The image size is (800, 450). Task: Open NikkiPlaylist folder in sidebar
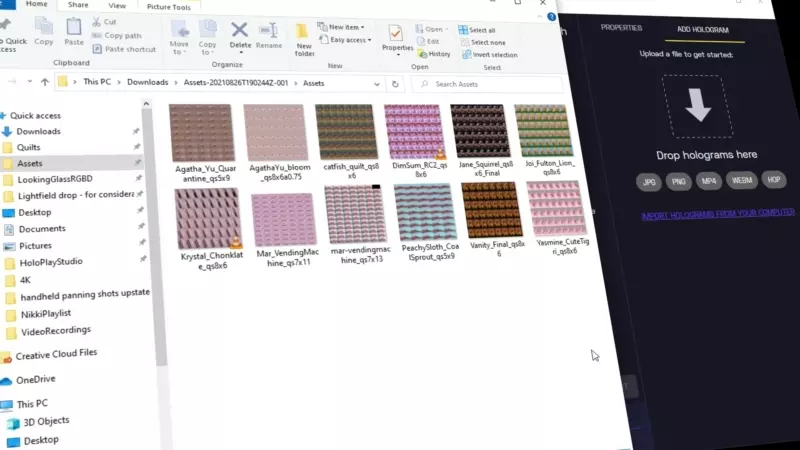(45, 314)
